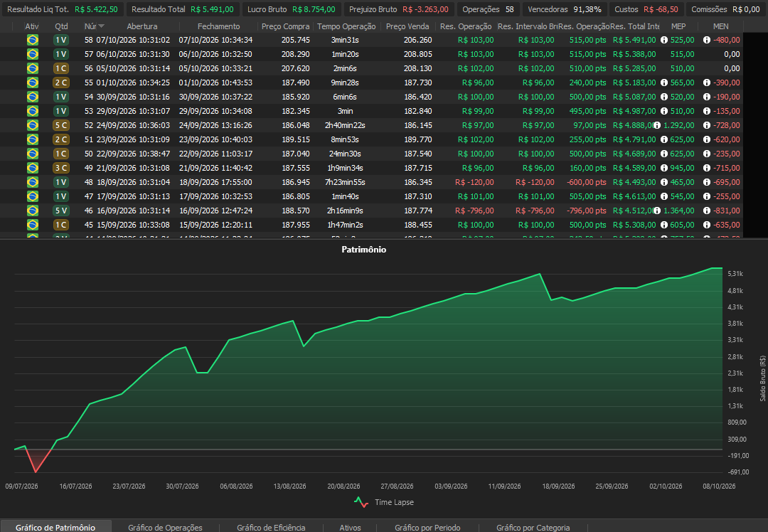Screen dimensions: 768x532
Task: Click the Lucro Bruto R$ 8.754,00 summary box
Action: pyautogui.click(x=292, y=9)
